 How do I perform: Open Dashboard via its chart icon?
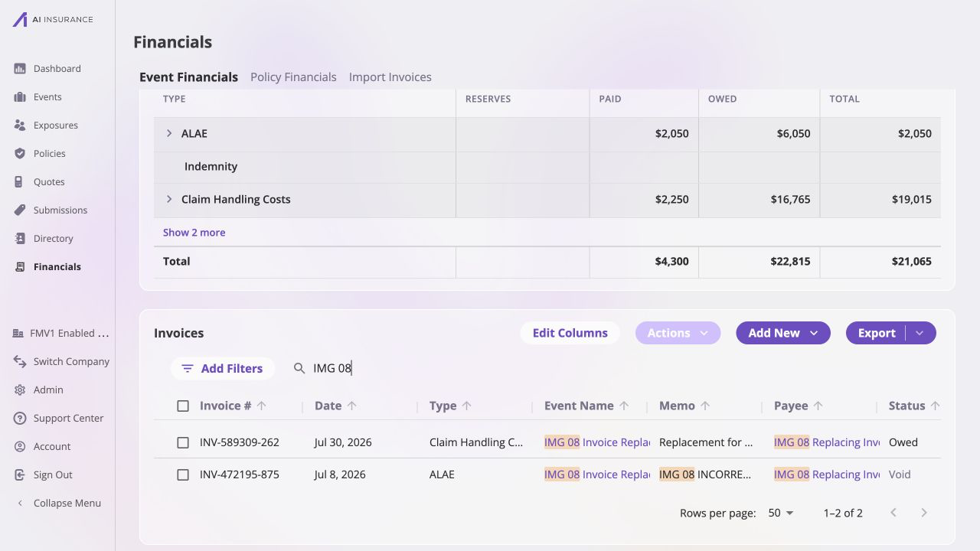[20, 69]
